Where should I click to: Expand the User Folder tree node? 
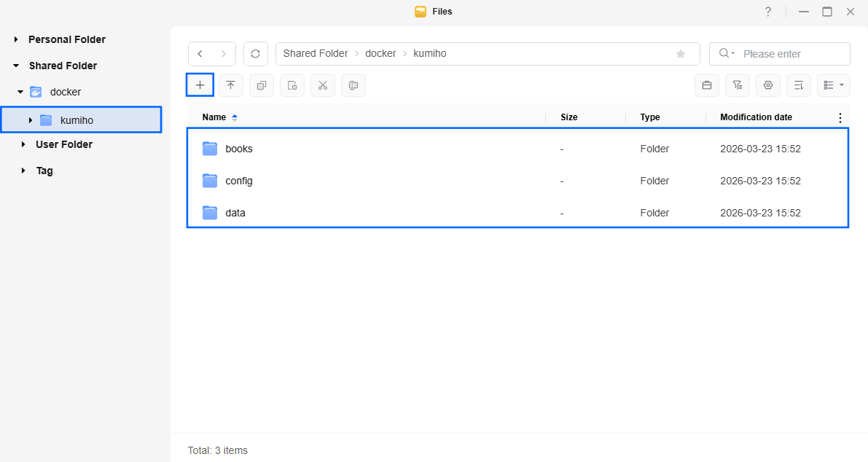(x=24, y=144)
